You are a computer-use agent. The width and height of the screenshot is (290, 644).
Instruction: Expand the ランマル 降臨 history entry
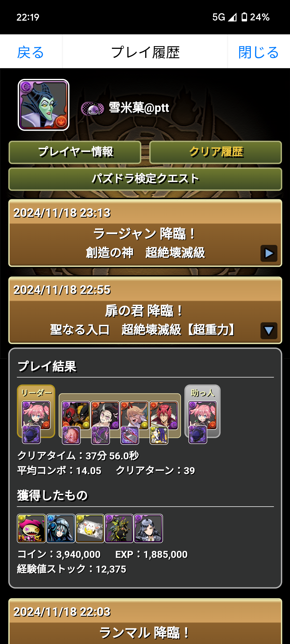pos(145,621)
